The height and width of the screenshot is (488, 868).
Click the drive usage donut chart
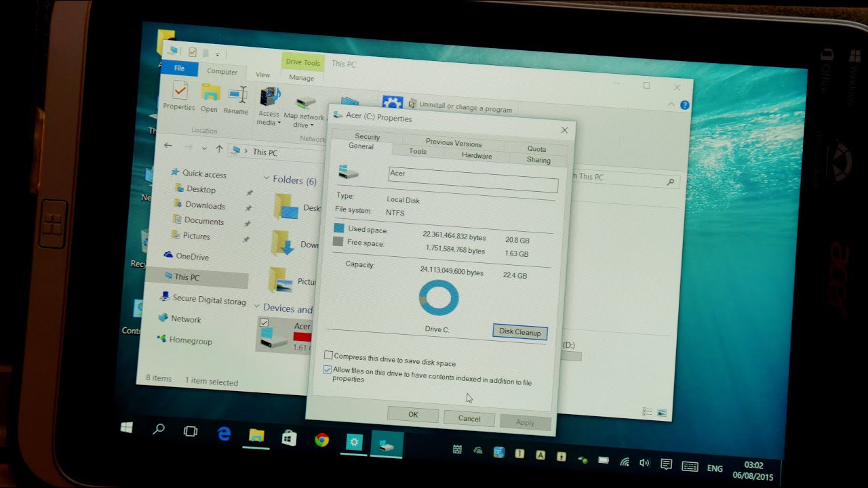point(439,298)
